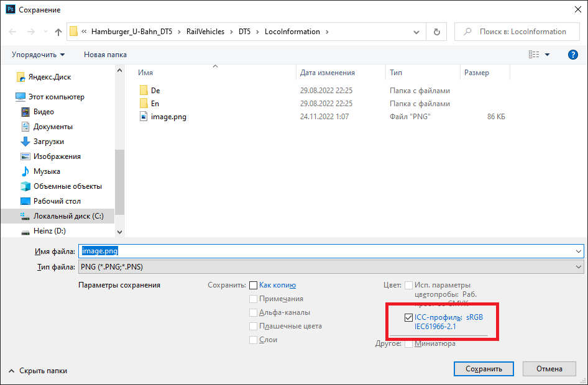Sort by Дата изменения column
The image size is (588, 385).
pos(341,73)
